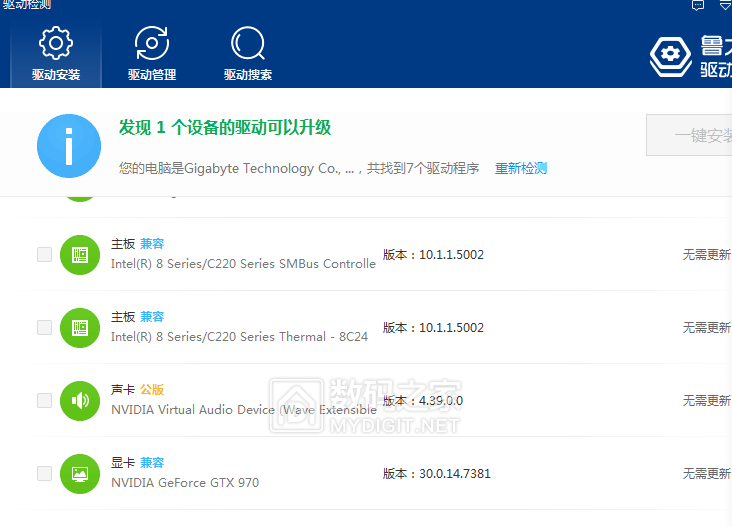Click 无需更新 for NVIDIA Virtual Audio row
The width and height of the screenshot is (732, 527).
click(707, 401)
